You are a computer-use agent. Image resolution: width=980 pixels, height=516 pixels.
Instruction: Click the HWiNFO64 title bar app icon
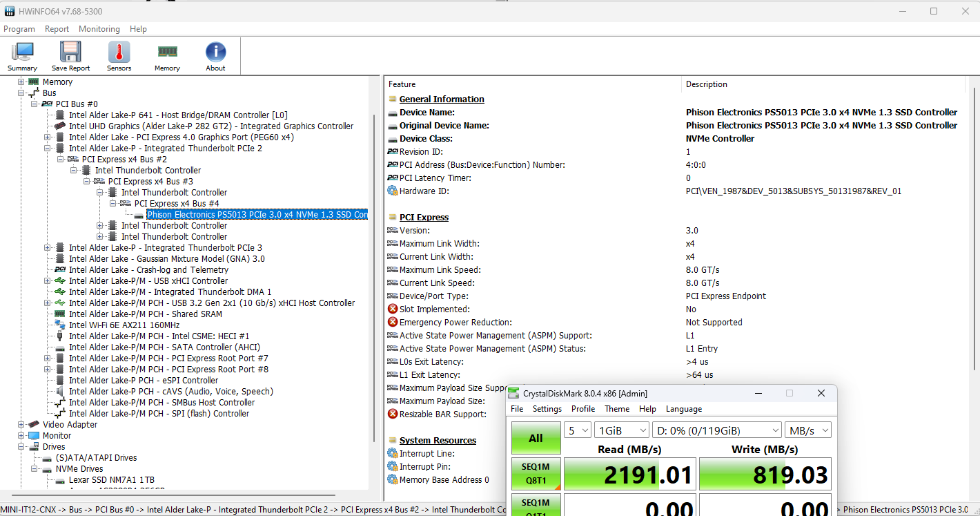(x=10, y=11)
